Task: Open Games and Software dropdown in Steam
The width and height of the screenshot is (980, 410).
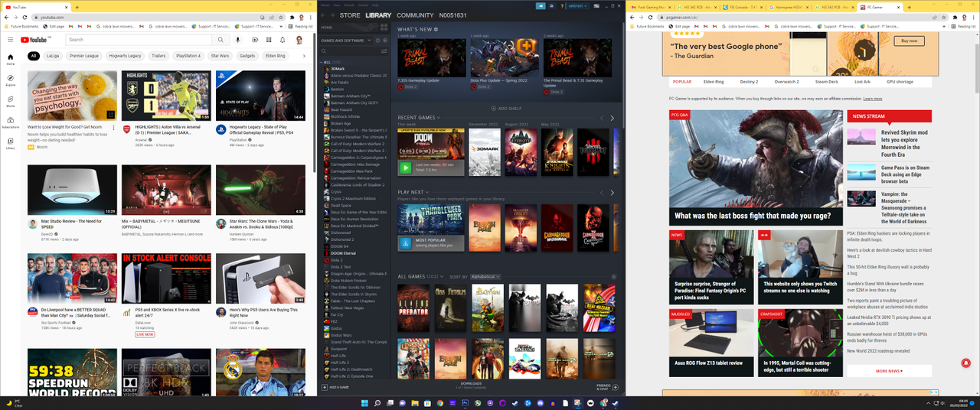Action: tap(347, 41)
